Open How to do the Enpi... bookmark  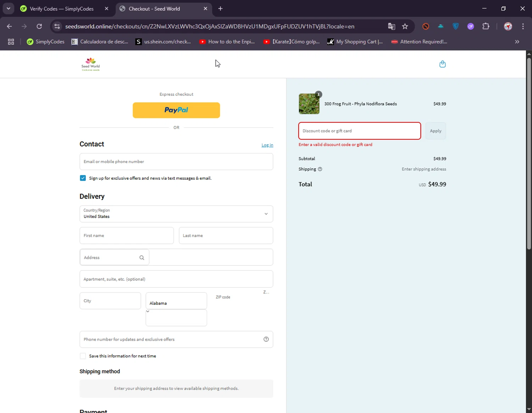227,42
